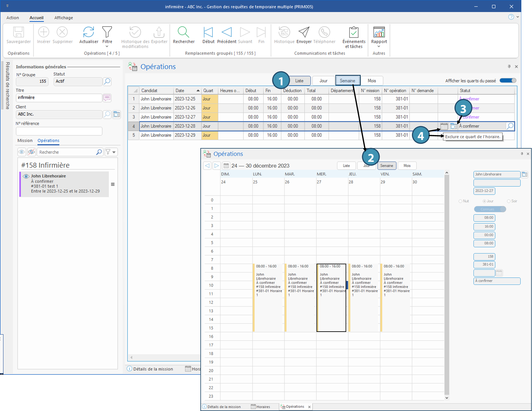Select the Liste view button
This screenshot has width=532, height=411.
299,81
